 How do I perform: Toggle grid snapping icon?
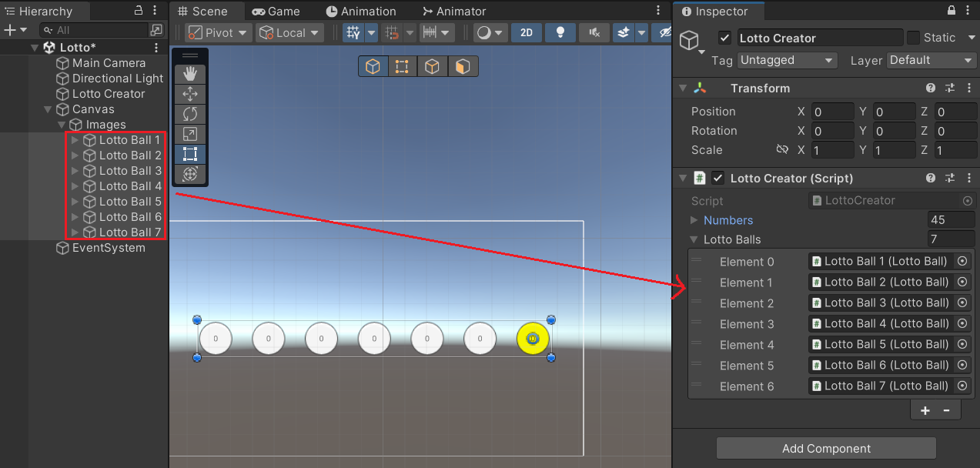353,33
